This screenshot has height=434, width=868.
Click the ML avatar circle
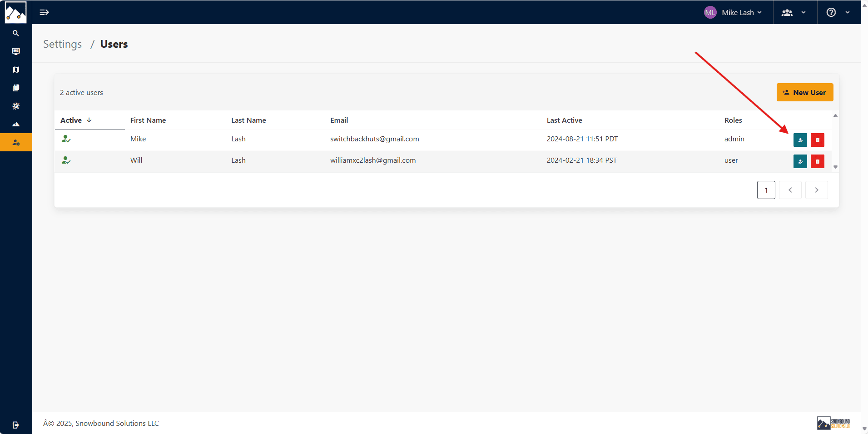click(x=710, y=12)
